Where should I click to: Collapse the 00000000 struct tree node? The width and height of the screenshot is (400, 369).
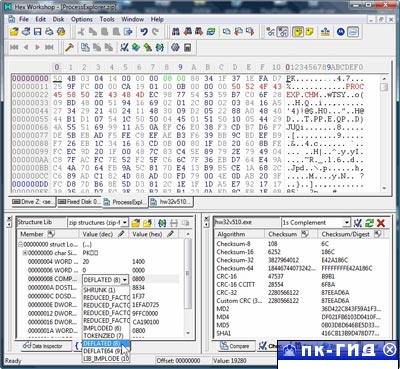tap(21, 244)
